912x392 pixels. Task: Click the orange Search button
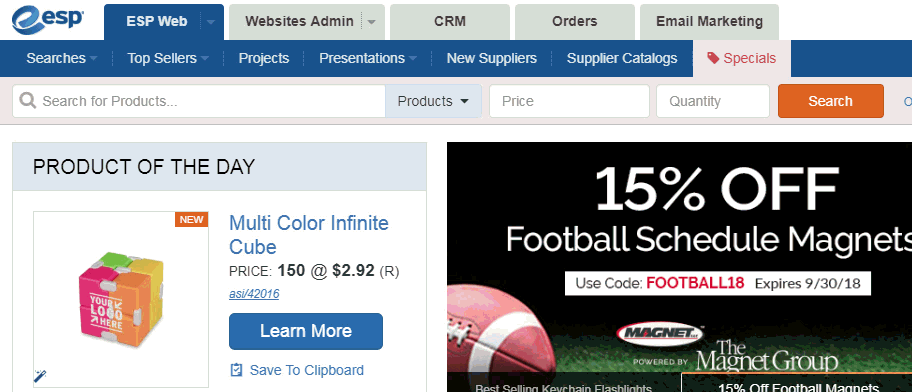[831, 101]
